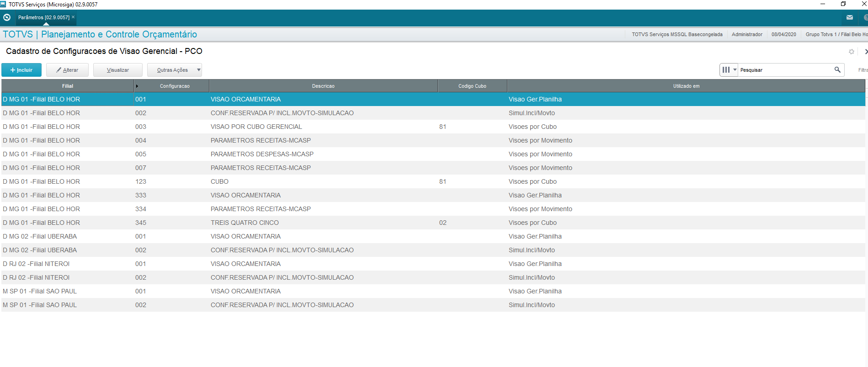Click the 08/04/2020 date label
The width and height of the screenshot is (868, 367).
point(784,34)
